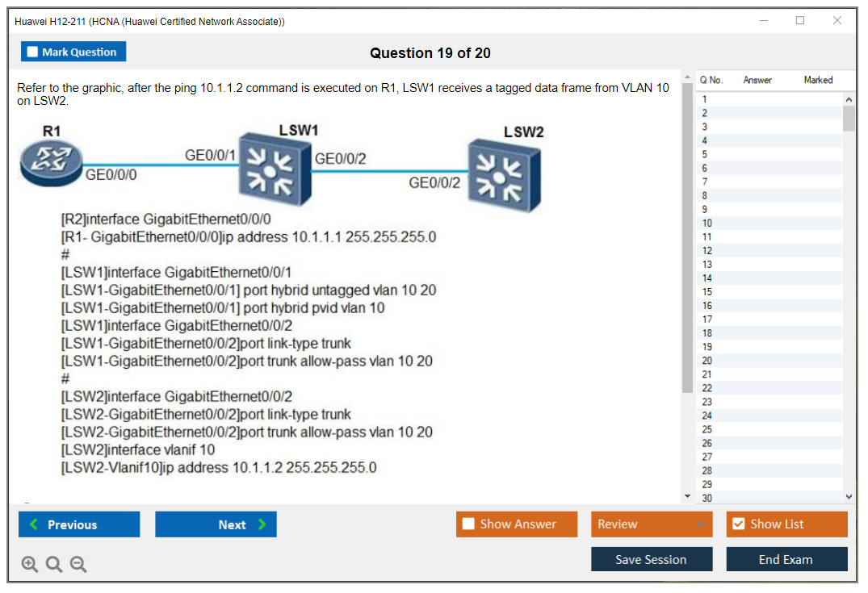Reset zoom with the middle magnifier icon
868x593 pixels.
click(x=54, y=565)
